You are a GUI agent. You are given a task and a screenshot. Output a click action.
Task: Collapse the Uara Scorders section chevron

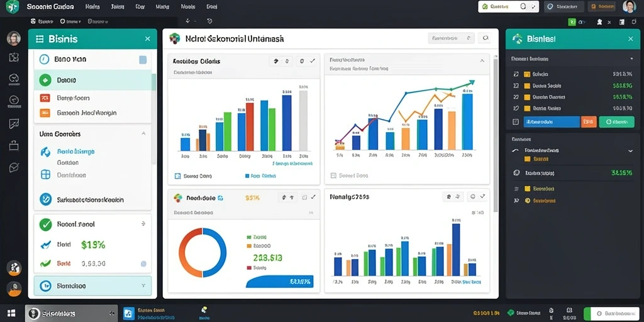(143, 133)
